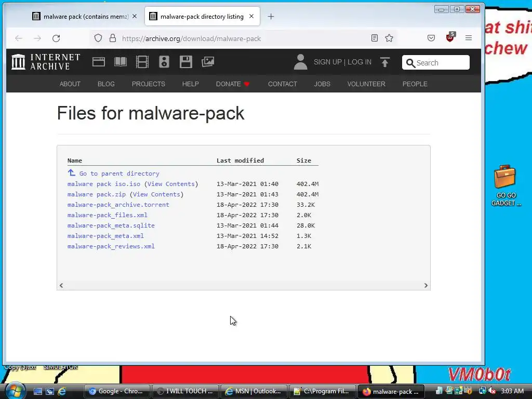Switch to MSN | Outlook taskbar button
The image size is (532, 399).
pos(254,391)
